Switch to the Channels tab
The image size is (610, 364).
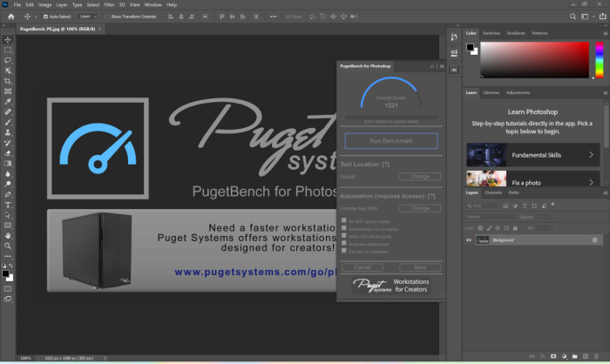coord(493,193)
